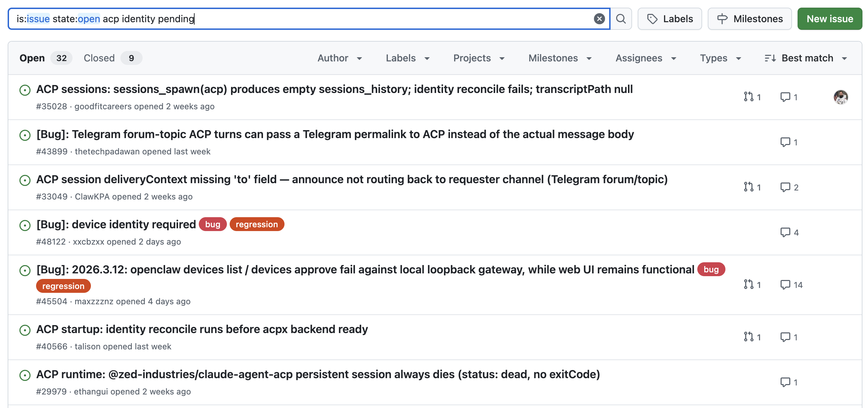Switch to the Closed issues tab
This screenshot has height=408, width=868.
coord(99,58)
